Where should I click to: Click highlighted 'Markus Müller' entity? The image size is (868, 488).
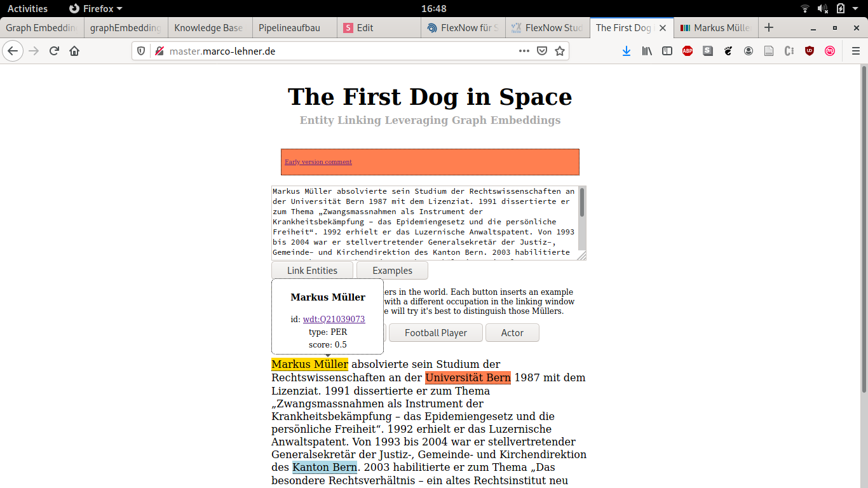pyautogui.click(x=309, y=364)
